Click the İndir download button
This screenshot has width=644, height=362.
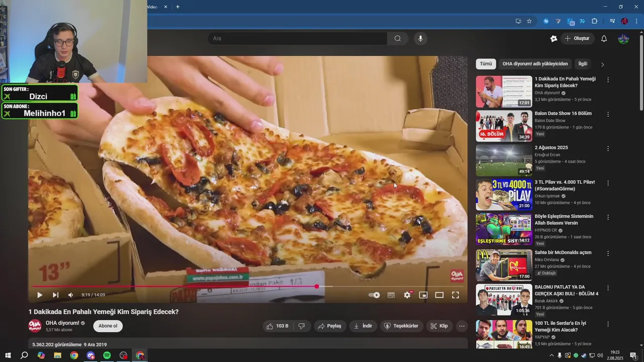363,326
